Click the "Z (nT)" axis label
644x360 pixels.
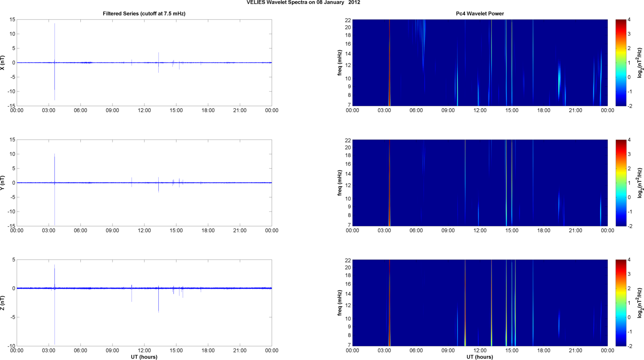pyautogui.click(x=3, y=303)
